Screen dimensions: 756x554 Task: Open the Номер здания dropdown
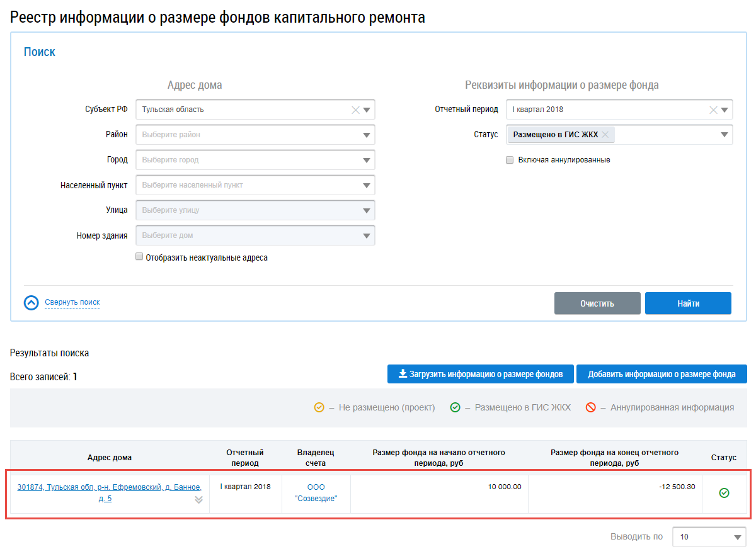(367, 235)
